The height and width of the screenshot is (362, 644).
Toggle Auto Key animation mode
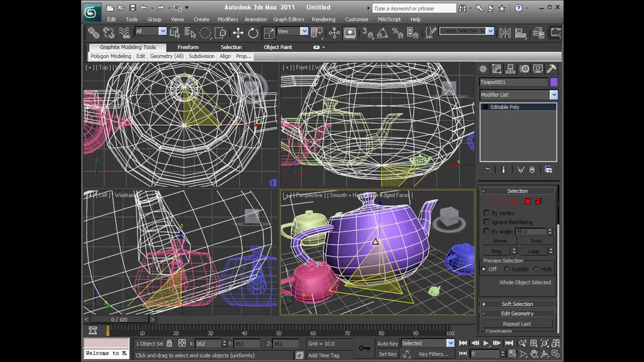387,343
